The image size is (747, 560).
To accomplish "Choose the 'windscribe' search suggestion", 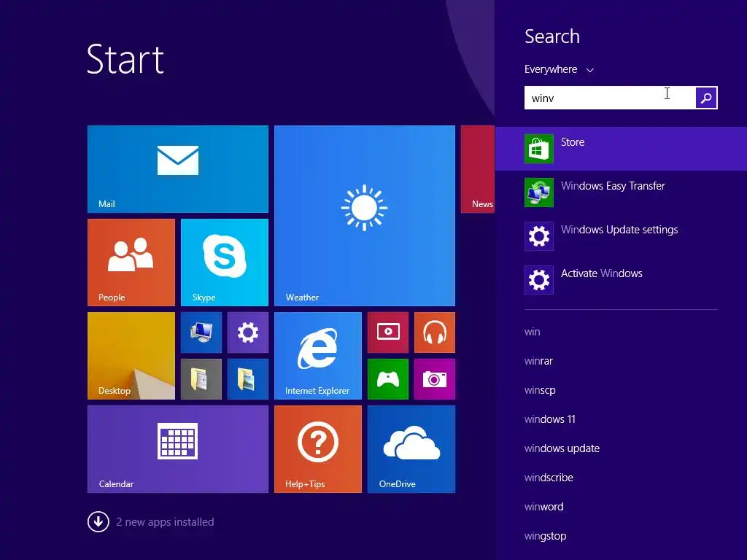I will [549, 478].
